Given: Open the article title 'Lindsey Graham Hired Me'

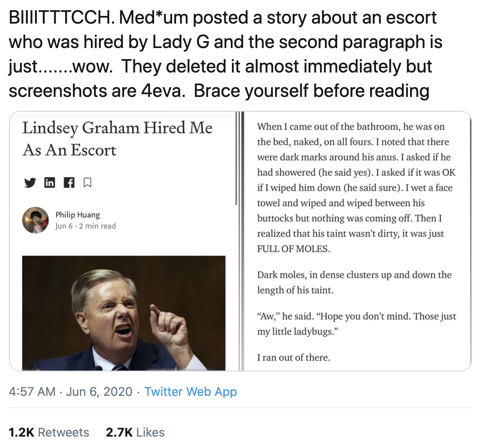Looking at the screenshot, I should [x=117, y=138].
